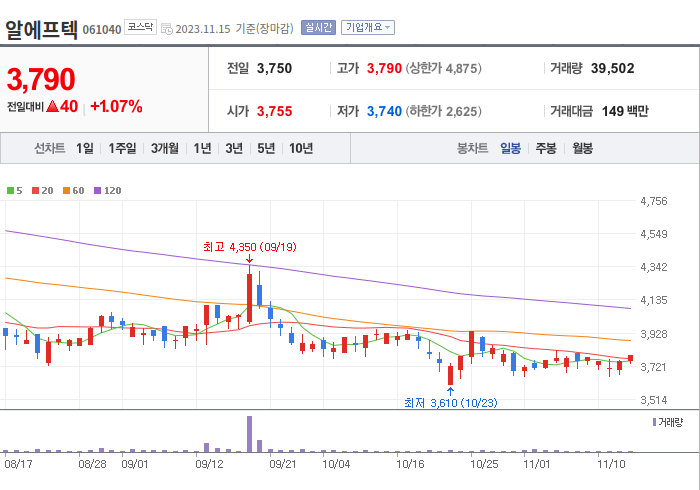This screenshot has width=700, height=490.
Task: Click the 코스닥 market badge
Action: [x=140, y=27]
